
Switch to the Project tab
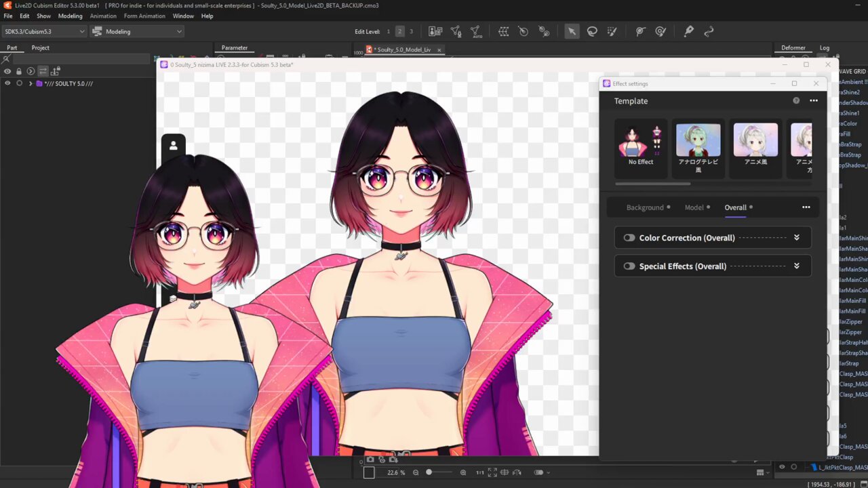40,48
